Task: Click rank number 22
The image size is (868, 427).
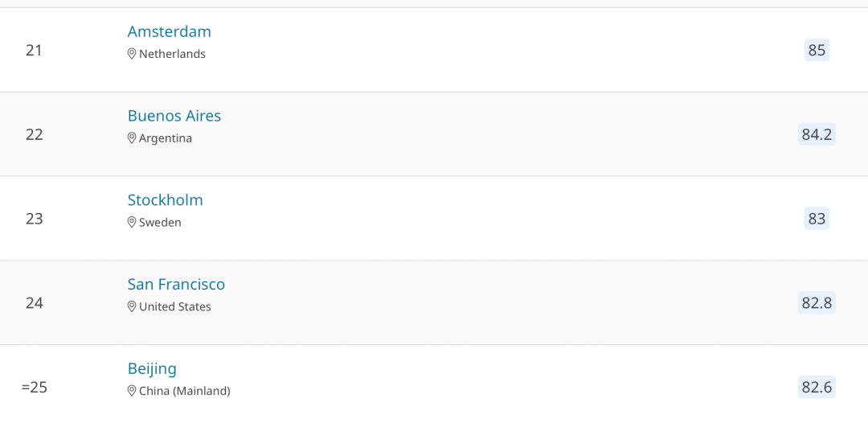Action: point(35,134)
